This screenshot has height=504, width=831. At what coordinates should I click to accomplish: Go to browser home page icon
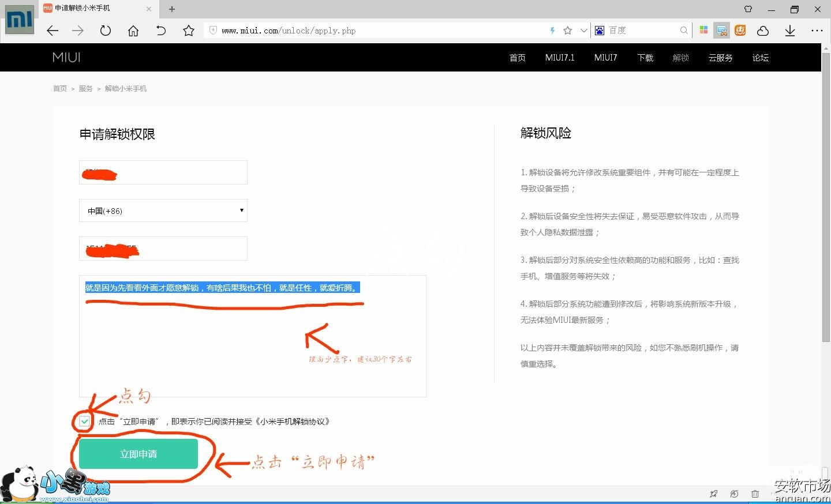(x=133, y=31)
